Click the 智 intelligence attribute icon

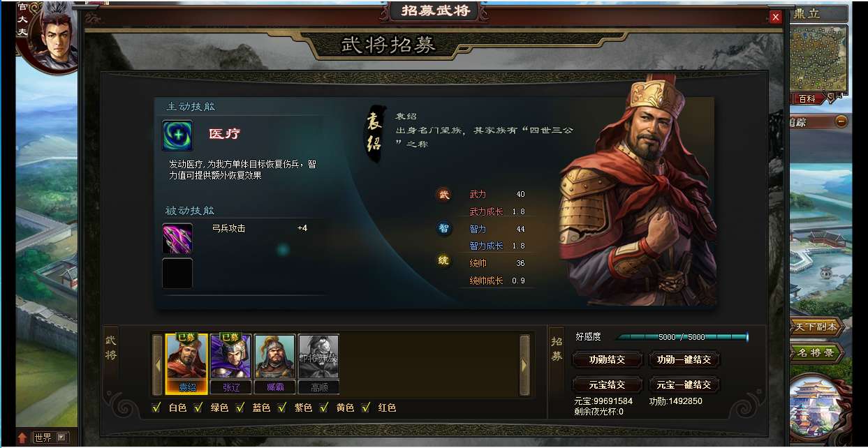pos(443,228)
